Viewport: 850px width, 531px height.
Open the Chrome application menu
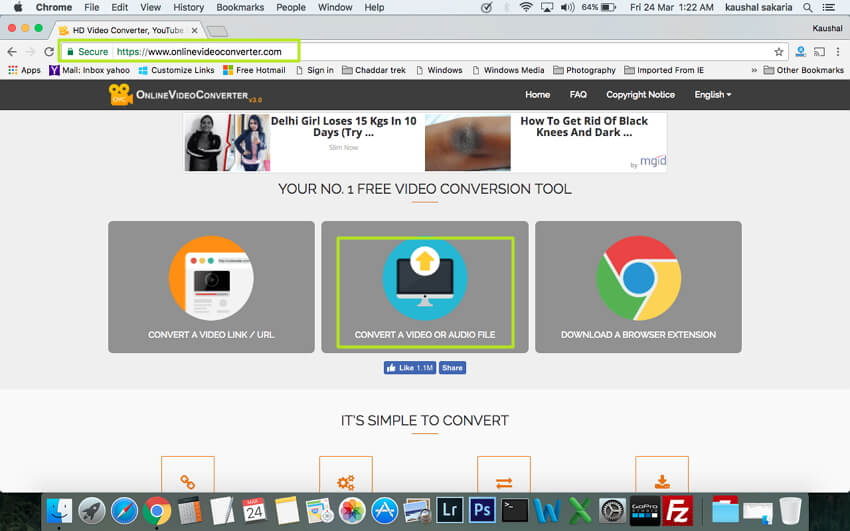54,7
